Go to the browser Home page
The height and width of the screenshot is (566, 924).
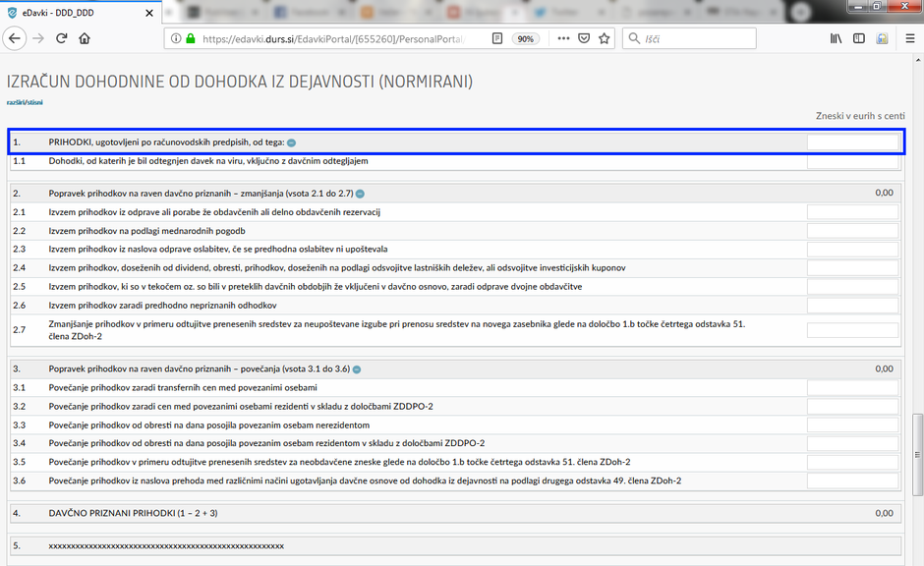(85, 38)
